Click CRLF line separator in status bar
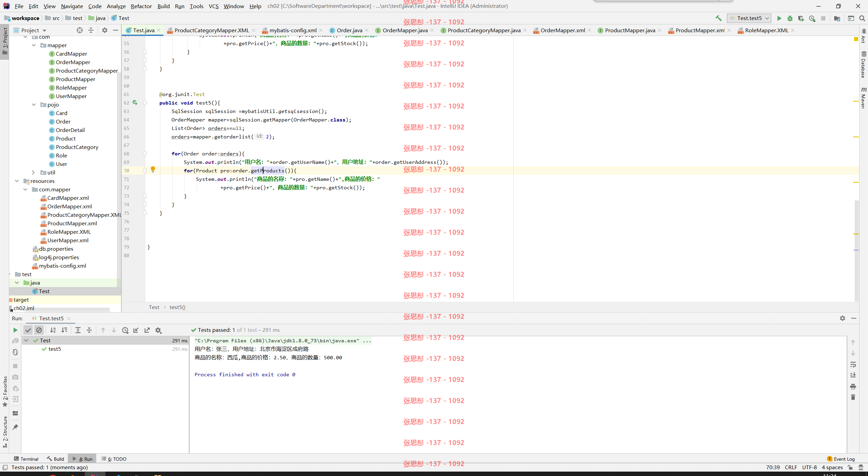This screenshot has height=476, width=868. (x=791, y=468)
